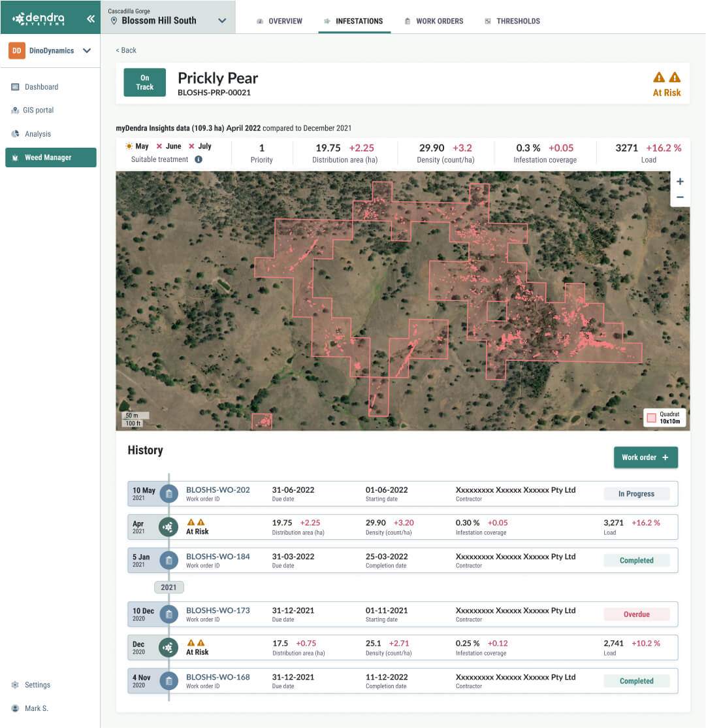Click the 2021 marker on the history timeline

click(x=168, y=587)
